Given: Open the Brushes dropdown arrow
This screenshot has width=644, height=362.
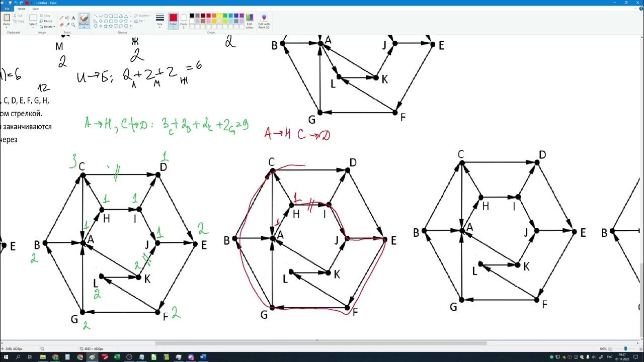Looking at the screenshot, I should pos(84,27).
